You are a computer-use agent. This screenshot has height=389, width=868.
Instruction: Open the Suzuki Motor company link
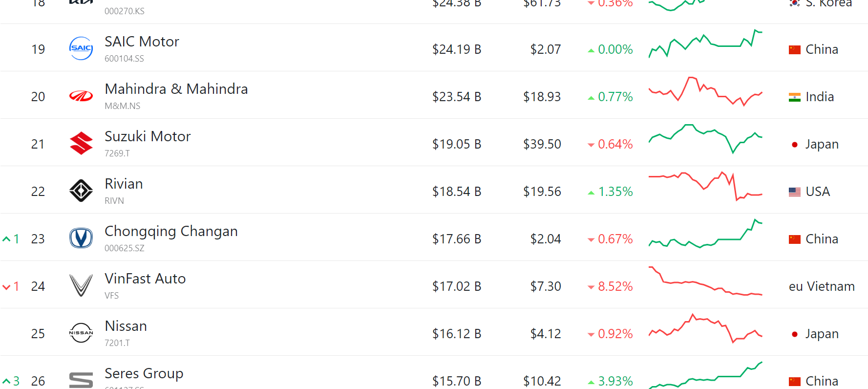148,136
